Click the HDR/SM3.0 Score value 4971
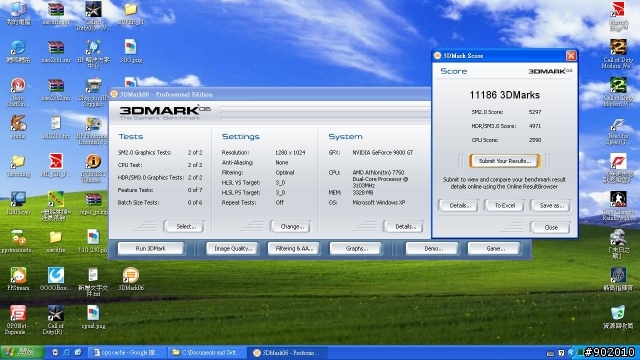 click(x=535, y=126)
